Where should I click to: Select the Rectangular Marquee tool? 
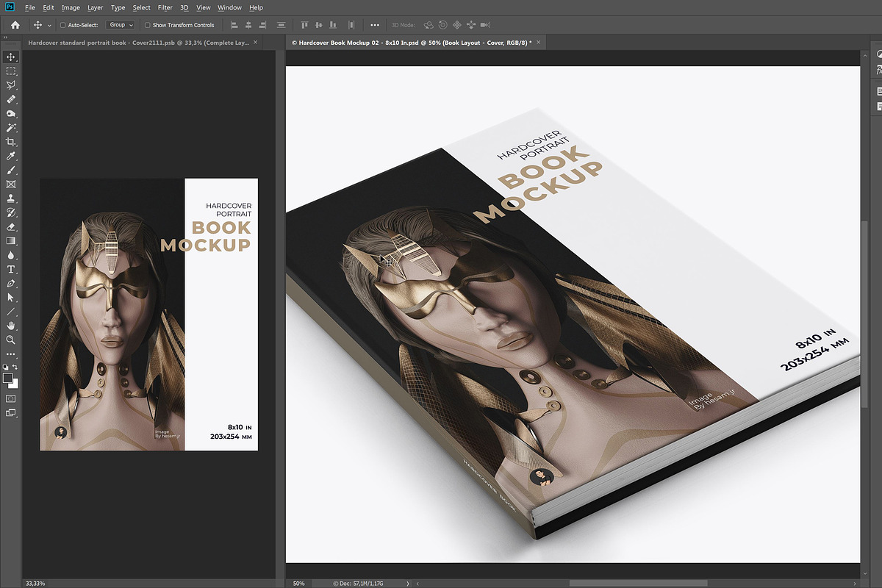click(11, 71)
